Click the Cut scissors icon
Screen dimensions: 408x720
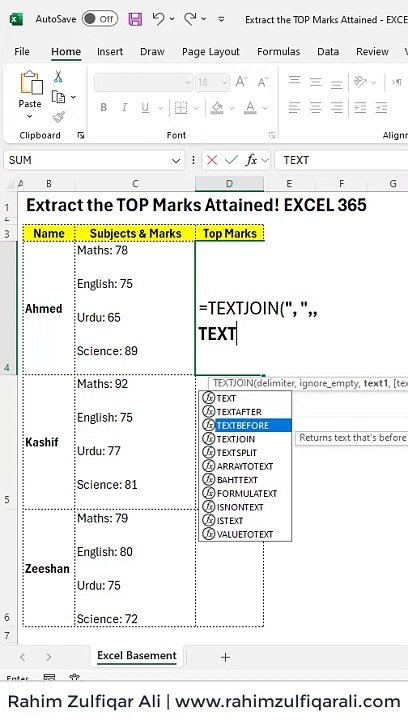[x=58, y=76]
